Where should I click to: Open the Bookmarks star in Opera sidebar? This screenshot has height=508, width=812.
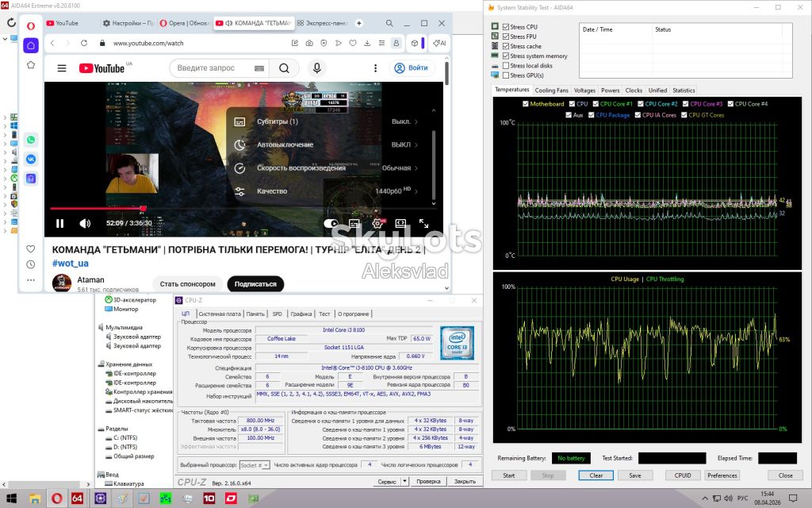[x=31, y=65]
